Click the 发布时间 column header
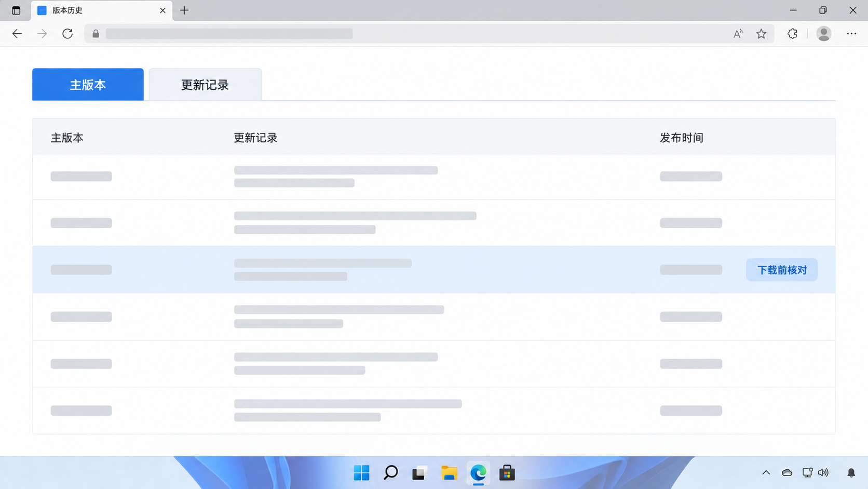The height and width of the screenshot is (489, 868). tap(682, 138)
